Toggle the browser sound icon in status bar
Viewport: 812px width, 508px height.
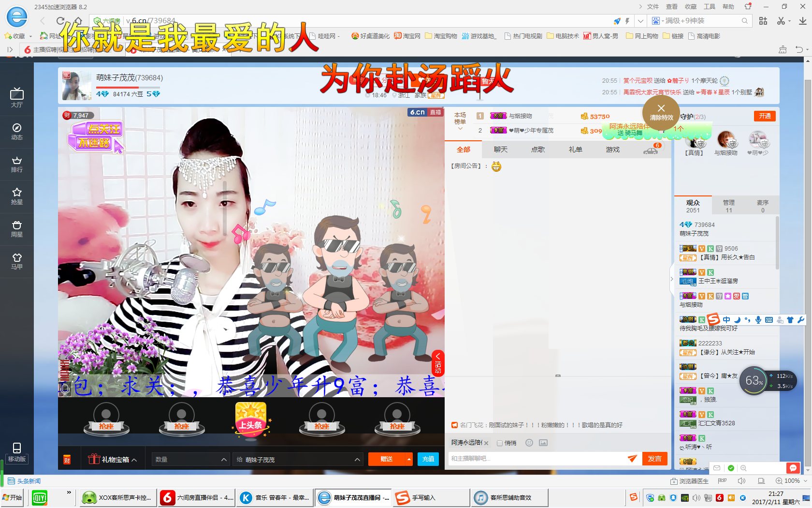(x=741, y=481)
